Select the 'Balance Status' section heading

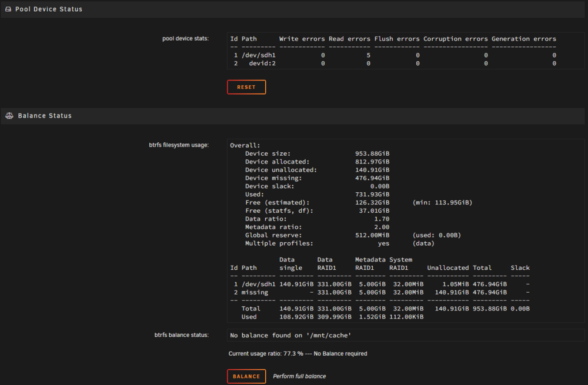click(45, 116)
